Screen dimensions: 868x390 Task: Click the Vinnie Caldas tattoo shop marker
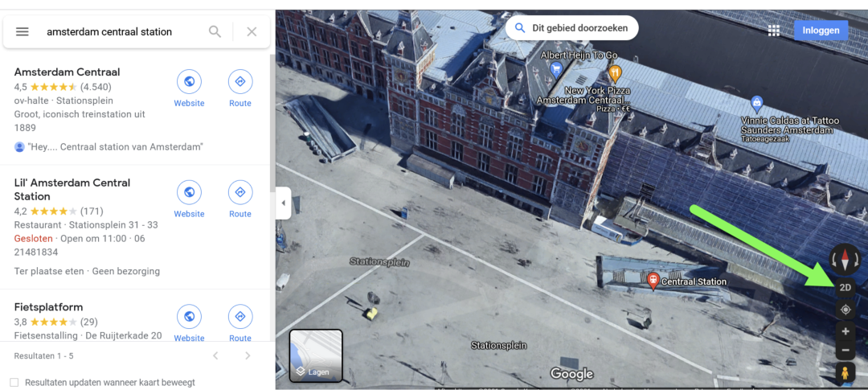756,103
